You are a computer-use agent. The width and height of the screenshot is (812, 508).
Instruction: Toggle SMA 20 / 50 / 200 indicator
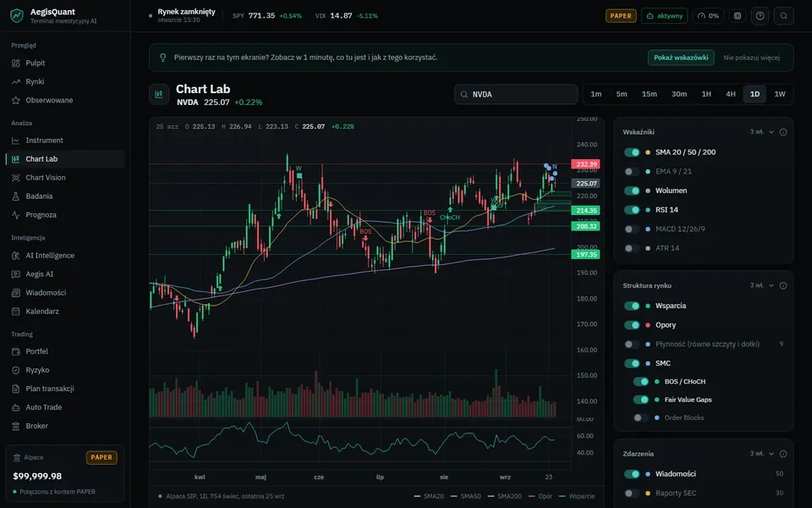coord(632,152)
